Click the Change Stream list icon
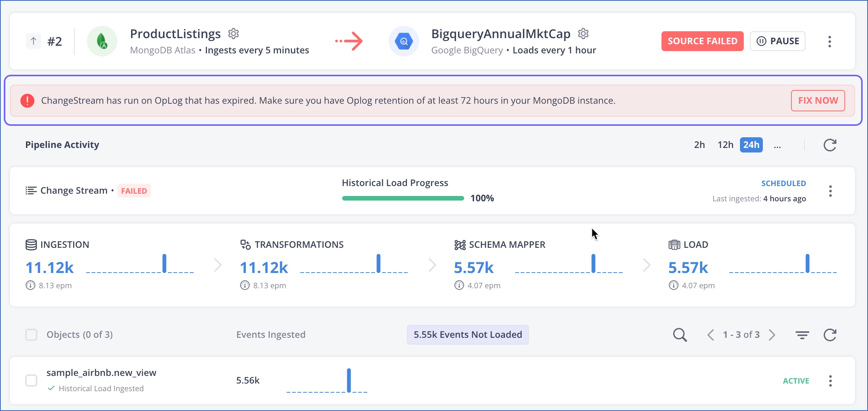The height and width of the screenshot is (411, 868). 31,190
